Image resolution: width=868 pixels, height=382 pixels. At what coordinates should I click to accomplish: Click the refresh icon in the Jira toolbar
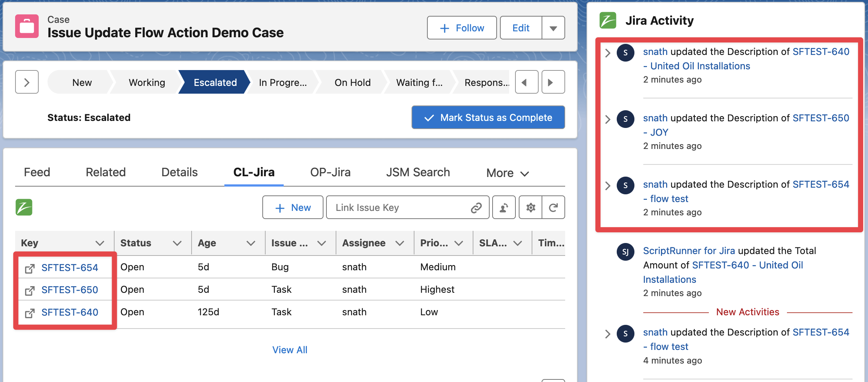553,208
